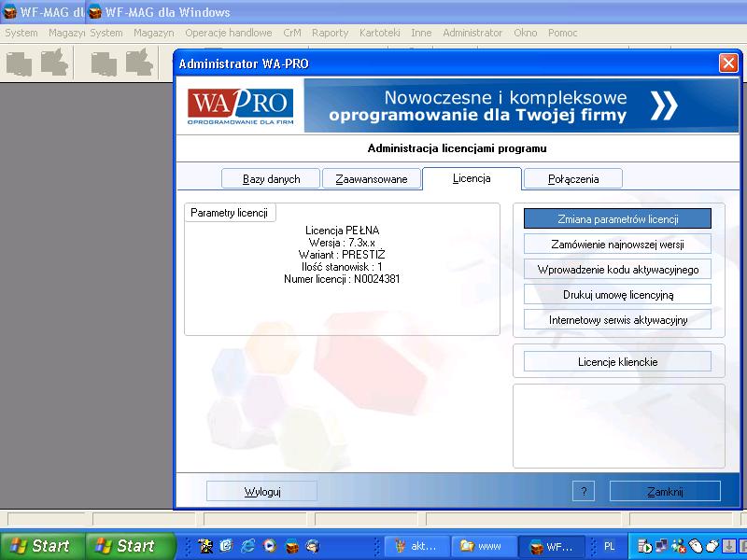Open Internet Explorer from quick launch
This screenshot has height=560, width=747.
pyautogui.click(x=247, y=546)
